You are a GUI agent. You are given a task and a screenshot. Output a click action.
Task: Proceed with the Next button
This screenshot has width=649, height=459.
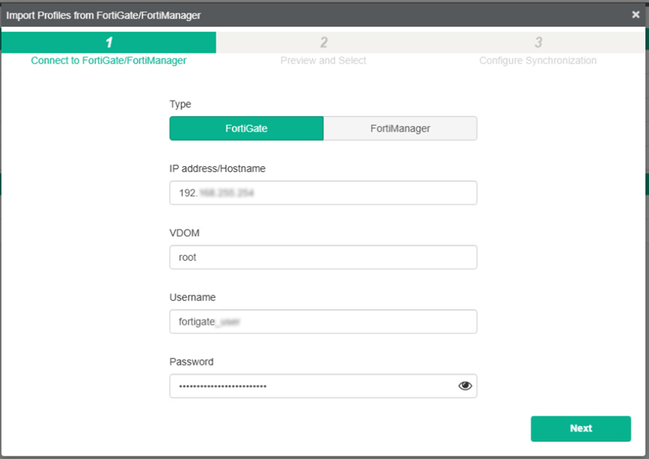click(x=581, y=428)
